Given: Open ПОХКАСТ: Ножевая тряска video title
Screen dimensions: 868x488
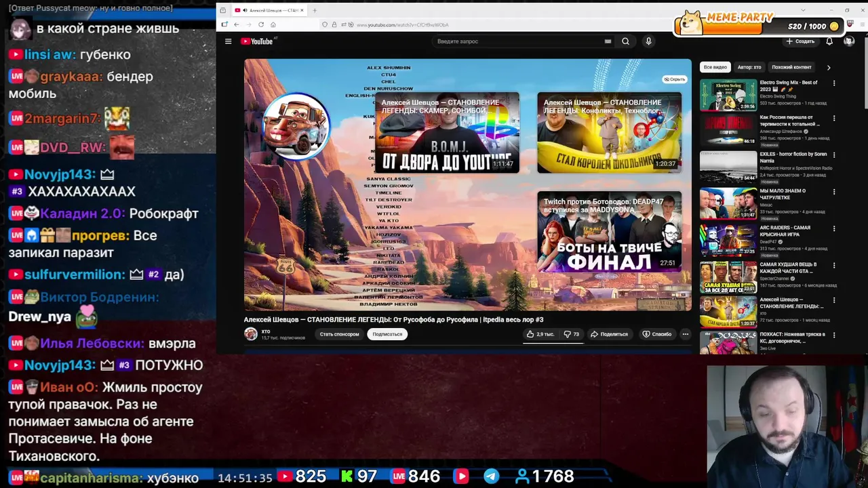Looking at the screenshot, I should pos(792,338).
